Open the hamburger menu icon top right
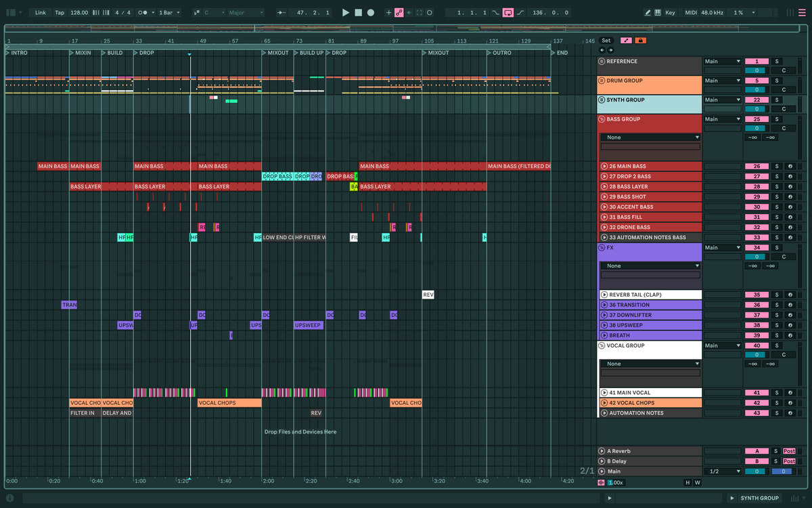The width and height of the screenshot is (812, 508). pos(803,12)
